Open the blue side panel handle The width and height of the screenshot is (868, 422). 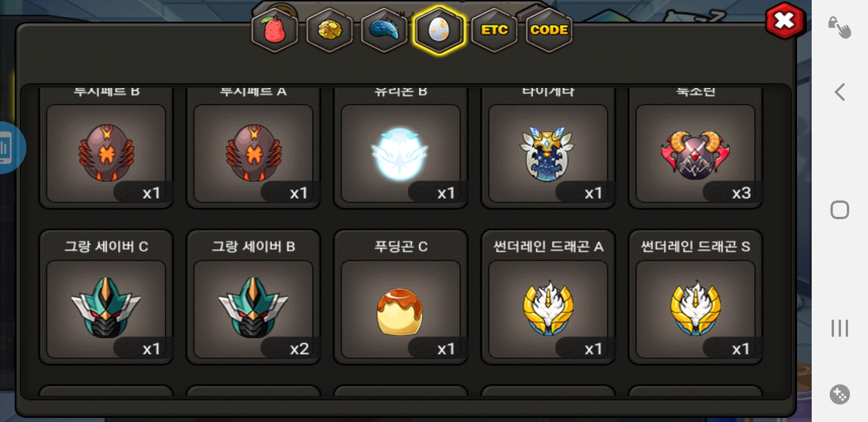click(12, 148)
